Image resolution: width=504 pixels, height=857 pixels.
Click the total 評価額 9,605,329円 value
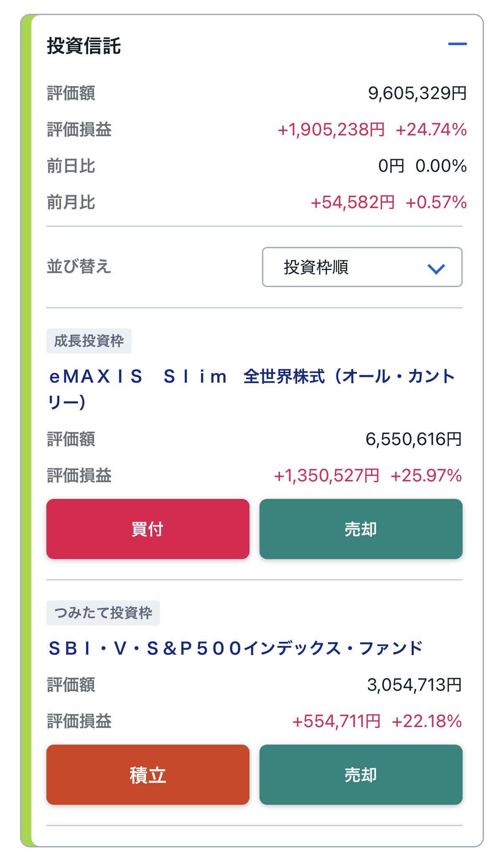[417, 93]
